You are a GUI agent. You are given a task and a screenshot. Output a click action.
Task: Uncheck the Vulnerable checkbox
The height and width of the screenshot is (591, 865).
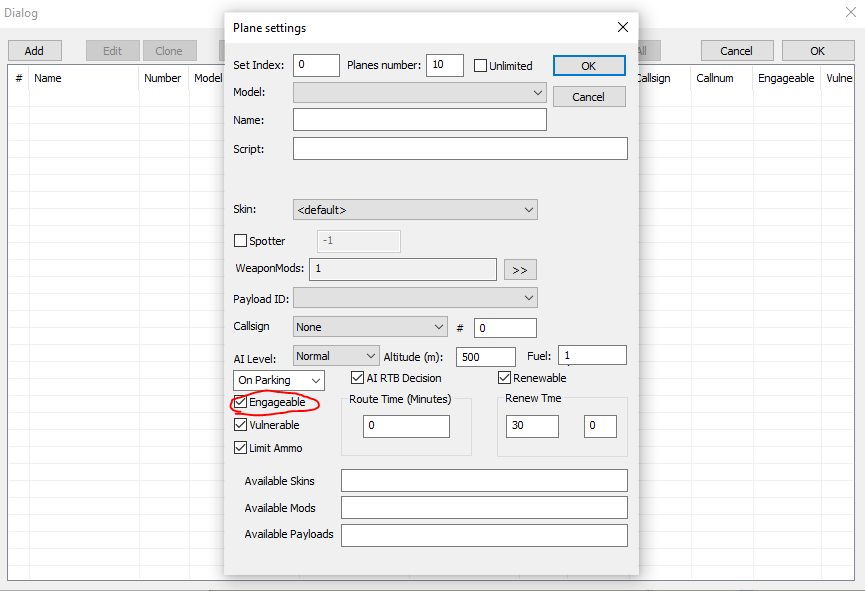[240, 425]
